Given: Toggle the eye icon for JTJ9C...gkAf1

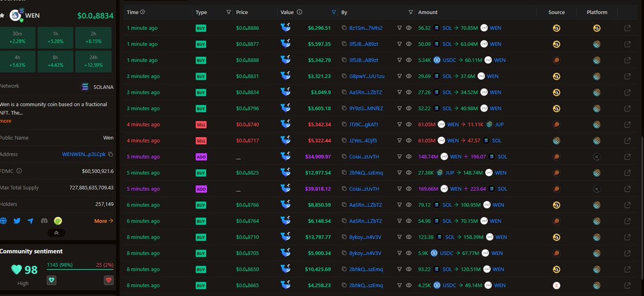Looking at the screenshot, I should click(408, 124).
